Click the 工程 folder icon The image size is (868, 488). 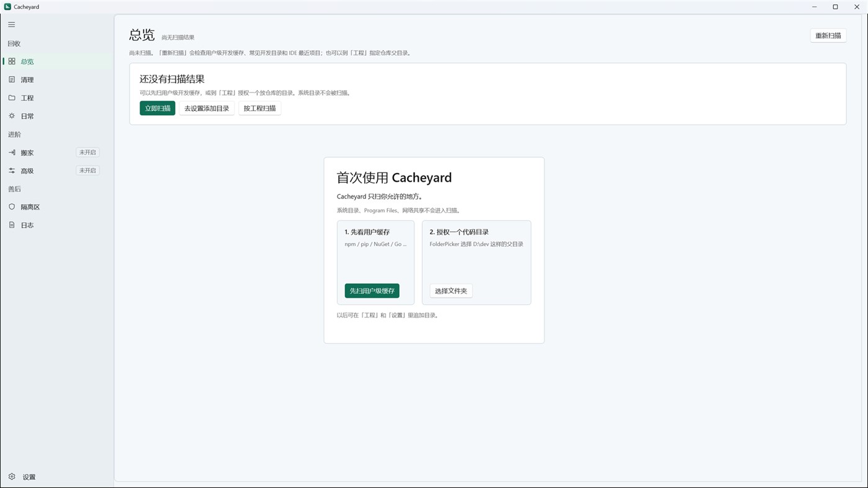click(12, 98)
